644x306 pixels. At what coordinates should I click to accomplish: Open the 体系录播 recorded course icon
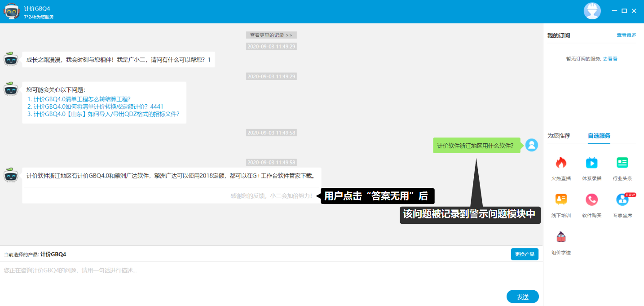(x=591, y=163)
